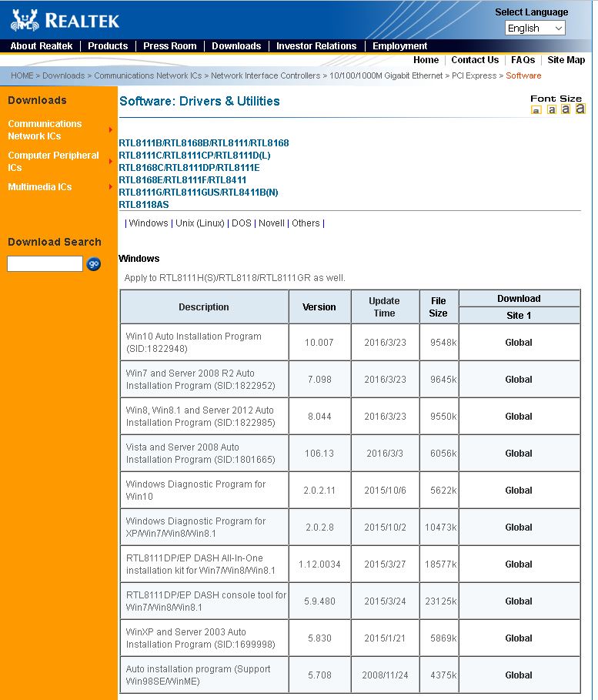This screenshot has height=700, width=598.
Task: Download WinXP and Server 2003 Global
Action: [x=519, y=638]
